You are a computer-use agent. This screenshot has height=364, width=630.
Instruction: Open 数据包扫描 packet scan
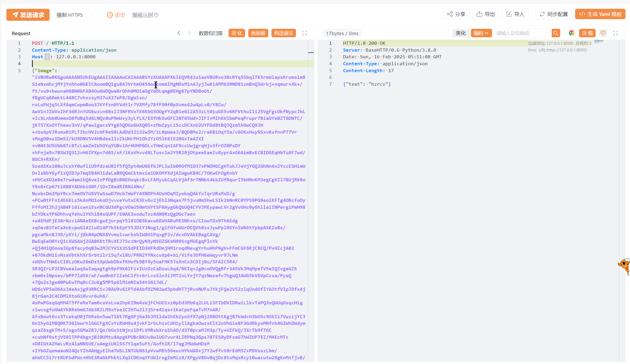[210, 33]
